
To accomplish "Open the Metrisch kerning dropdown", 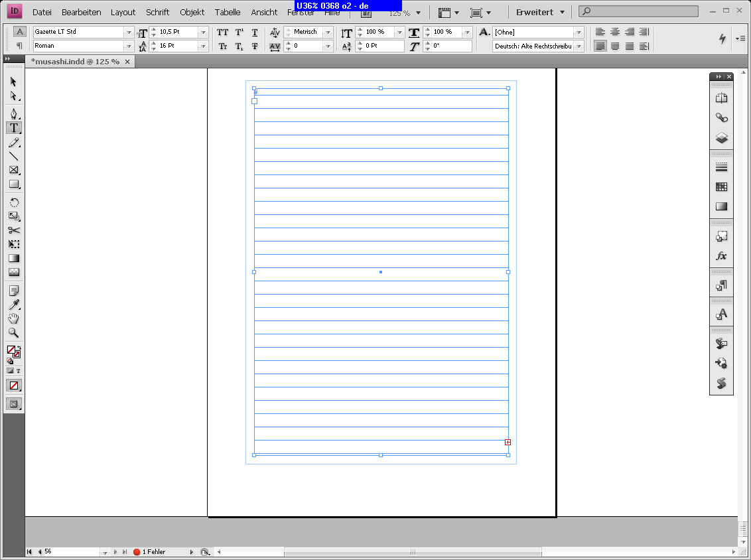I will coord(328,32).
